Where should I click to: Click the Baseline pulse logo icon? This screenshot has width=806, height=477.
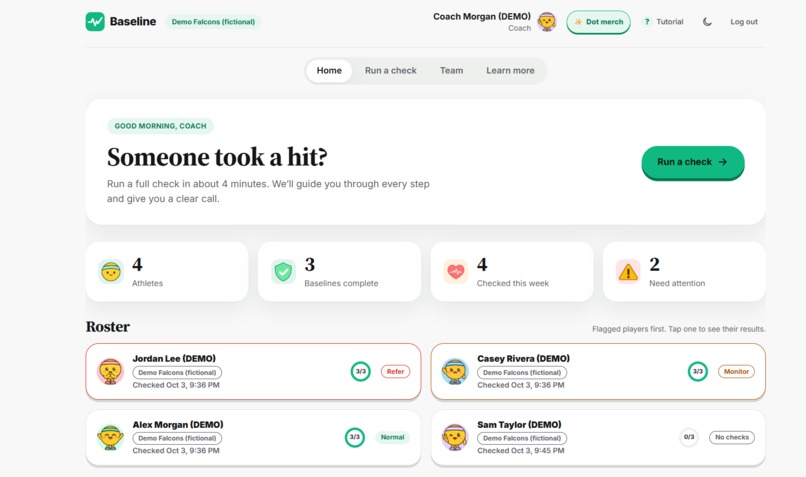click(x=95, y=22)
